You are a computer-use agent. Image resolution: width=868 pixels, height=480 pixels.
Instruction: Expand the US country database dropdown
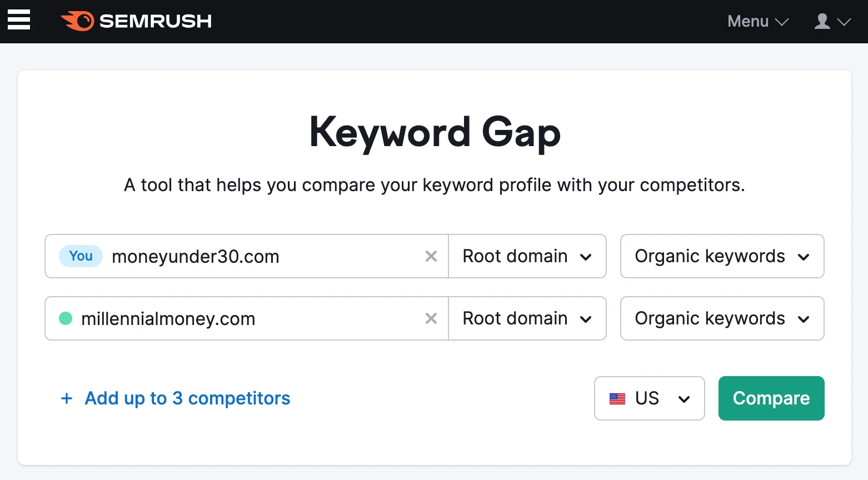point(685,398)
